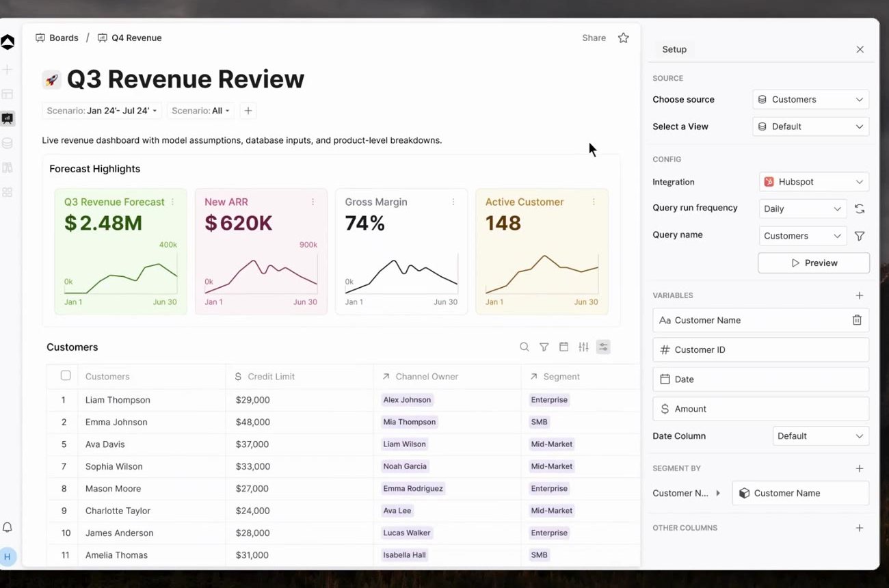This screenshot has height=588, width=889.
Task: Select the Amount variable field
Action: click(760, 409)
